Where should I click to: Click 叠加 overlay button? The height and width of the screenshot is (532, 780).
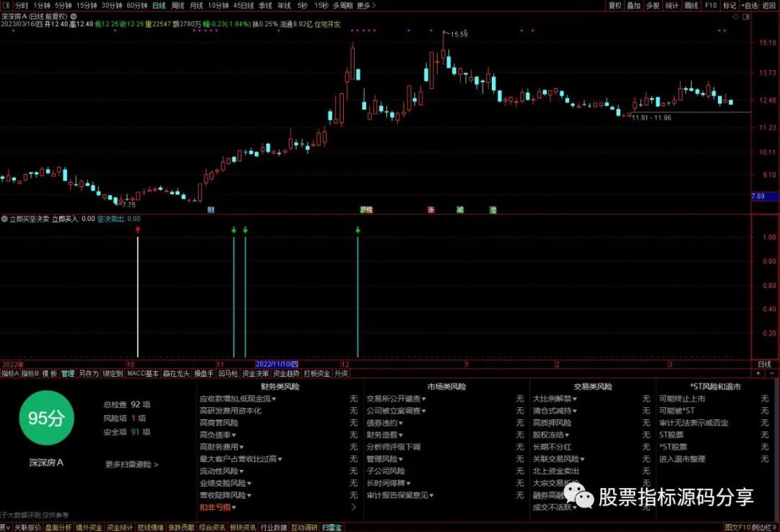pos(634,6)
